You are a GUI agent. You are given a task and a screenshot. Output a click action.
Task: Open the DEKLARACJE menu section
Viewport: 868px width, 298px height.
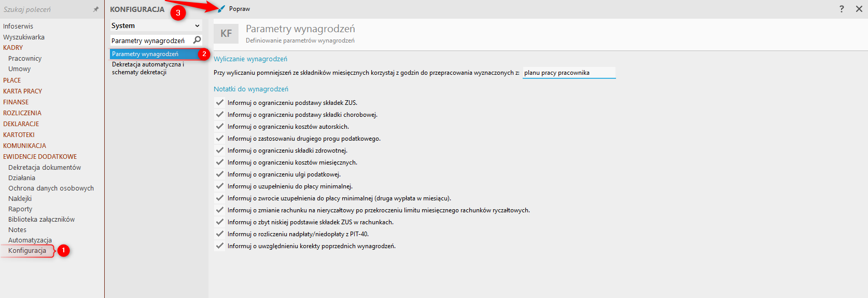click(21, 124)
